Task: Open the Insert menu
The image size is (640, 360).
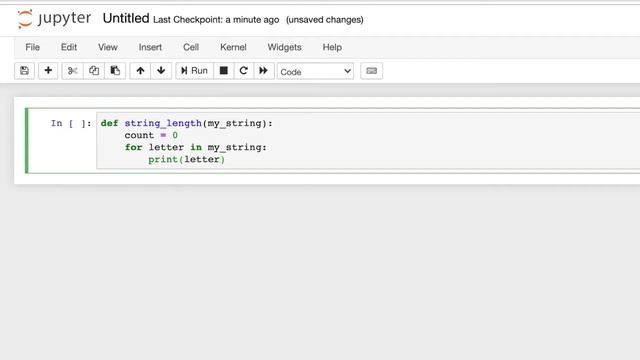Action: pos(150,47)
